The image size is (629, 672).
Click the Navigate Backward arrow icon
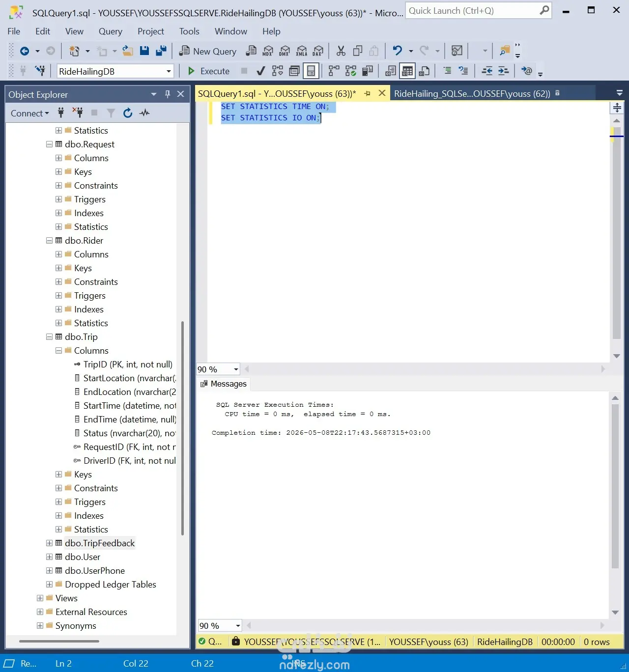(25, 51)
